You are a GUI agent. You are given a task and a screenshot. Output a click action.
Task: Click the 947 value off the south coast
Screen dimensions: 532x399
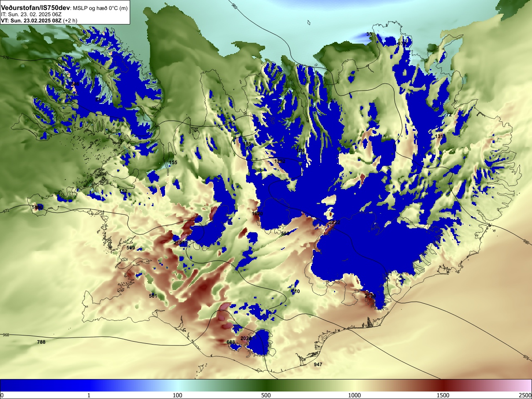[x=318, y=365]
